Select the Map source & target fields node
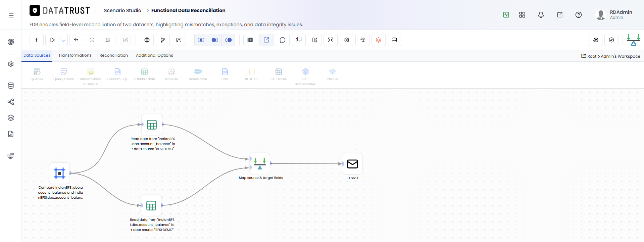Image resolution: width=644 pixels, height=242 pixels. 260,163
